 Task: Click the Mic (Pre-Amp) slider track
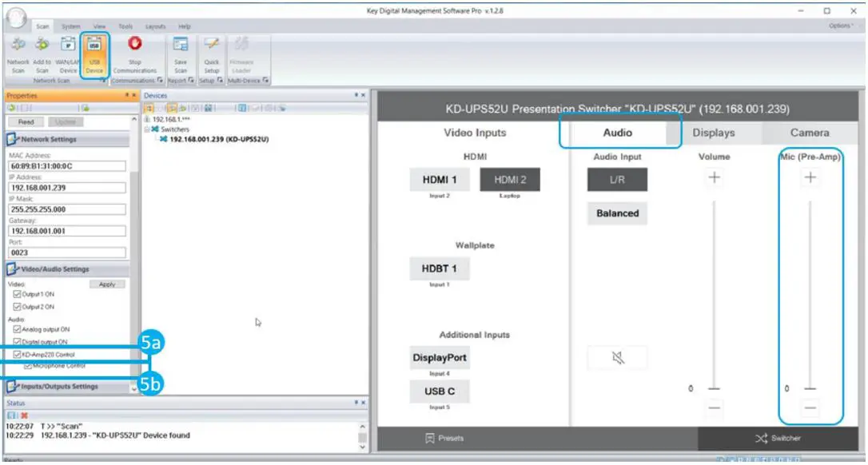tap(810, 293)
